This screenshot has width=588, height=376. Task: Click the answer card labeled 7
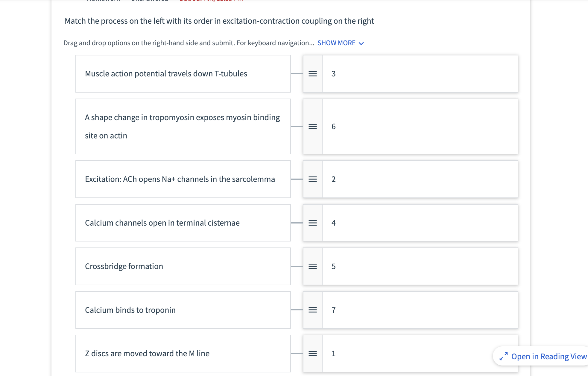[420, 310]
